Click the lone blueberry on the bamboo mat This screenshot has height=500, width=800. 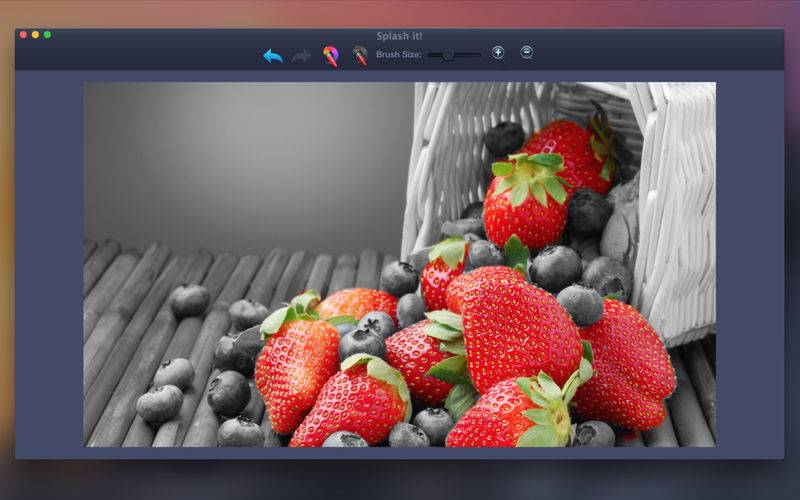click(189, 300)
